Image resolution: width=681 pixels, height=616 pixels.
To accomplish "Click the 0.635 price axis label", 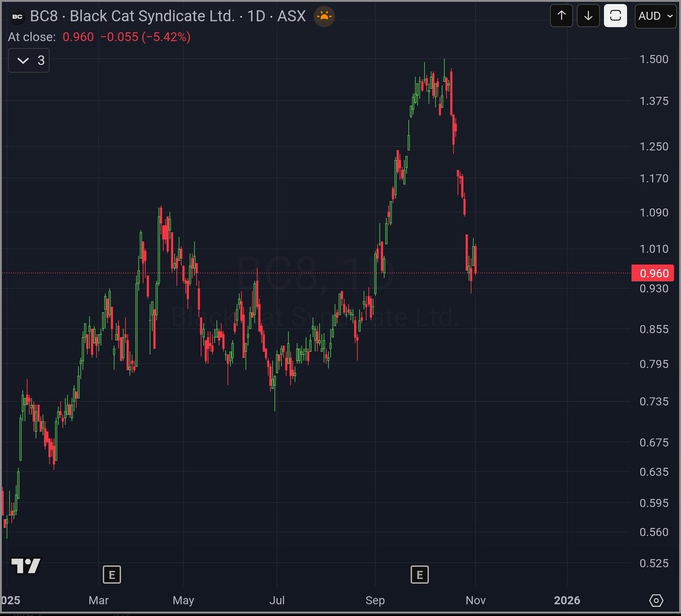I will pyautogui.click(x=654, y=472).
